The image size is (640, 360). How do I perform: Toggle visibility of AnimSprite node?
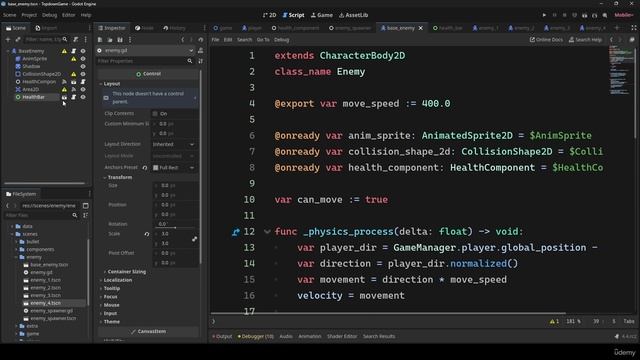pos(83,59)
